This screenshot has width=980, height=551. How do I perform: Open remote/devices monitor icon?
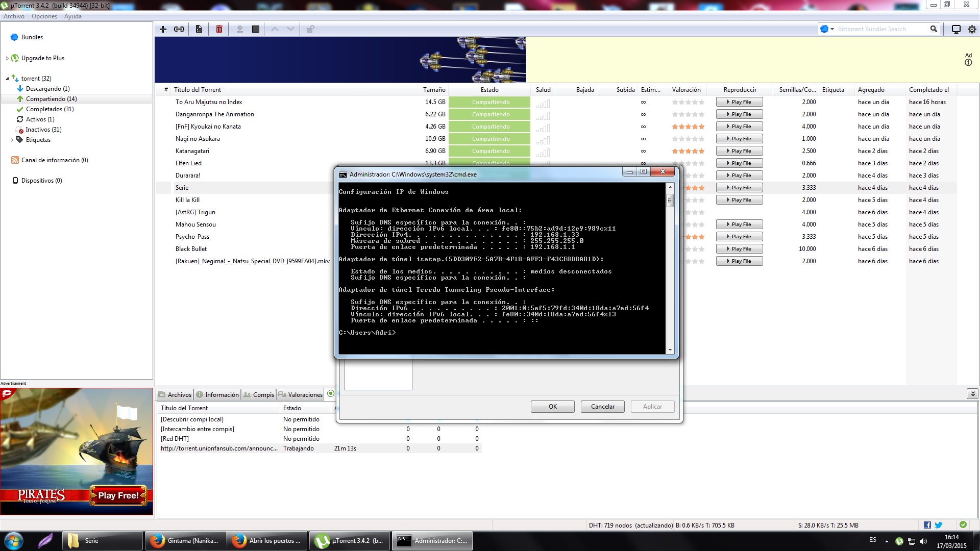(956, 29)
